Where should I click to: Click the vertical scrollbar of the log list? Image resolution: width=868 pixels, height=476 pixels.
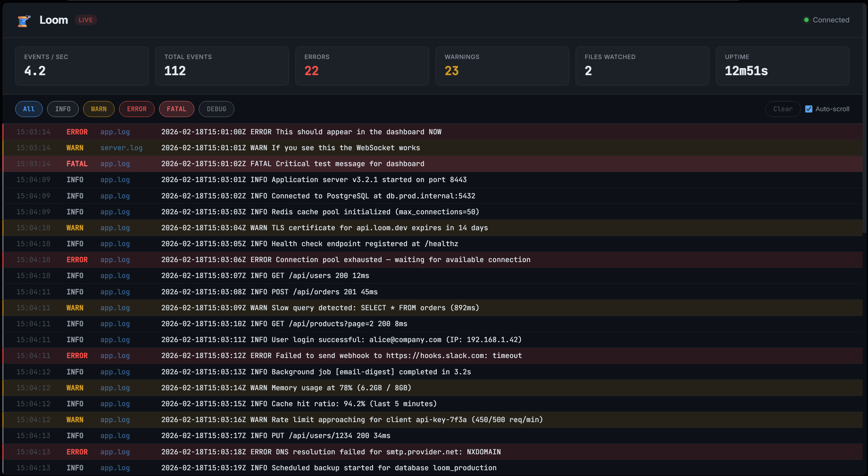click(865, 119)
